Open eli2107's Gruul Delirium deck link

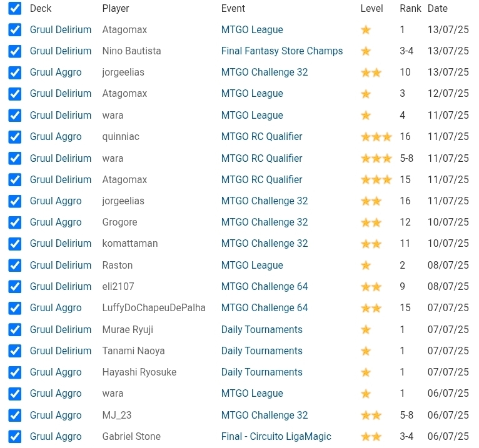[61, 287]
